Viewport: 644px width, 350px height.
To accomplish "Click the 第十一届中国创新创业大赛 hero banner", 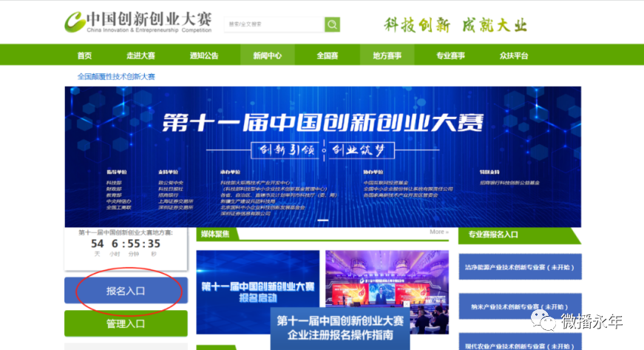I will 323,157.
